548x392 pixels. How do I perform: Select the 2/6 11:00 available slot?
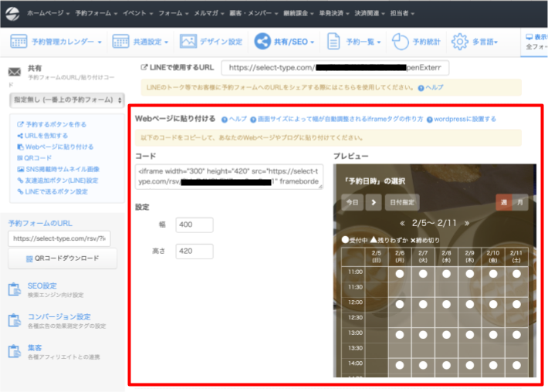(400, 273)
